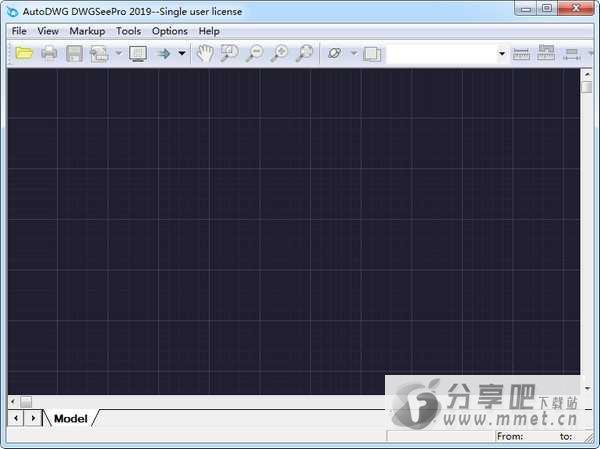
Task: Click the layers/stacked pages icon
Action: tap(372, 54)
